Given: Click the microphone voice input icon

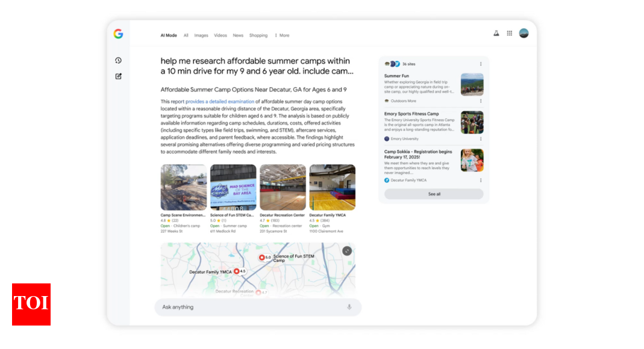Looking at the screenshot, I should [349, 307].
